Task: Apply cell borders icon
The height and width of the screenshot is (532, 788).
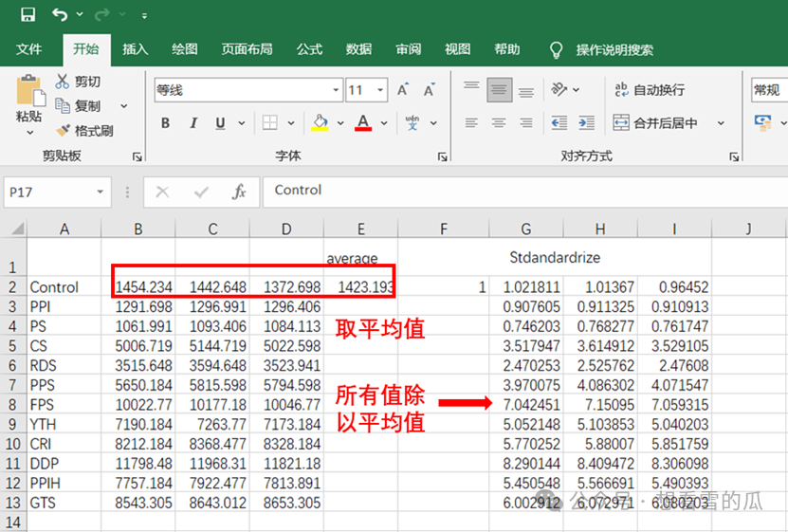Action: pos(270,122)
